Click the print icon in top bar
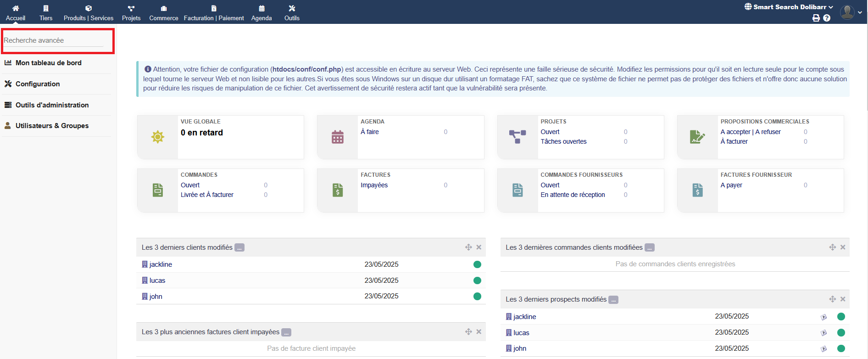This screenshot has width=868, height=359. pyautogui.click(x=816, y=18)
